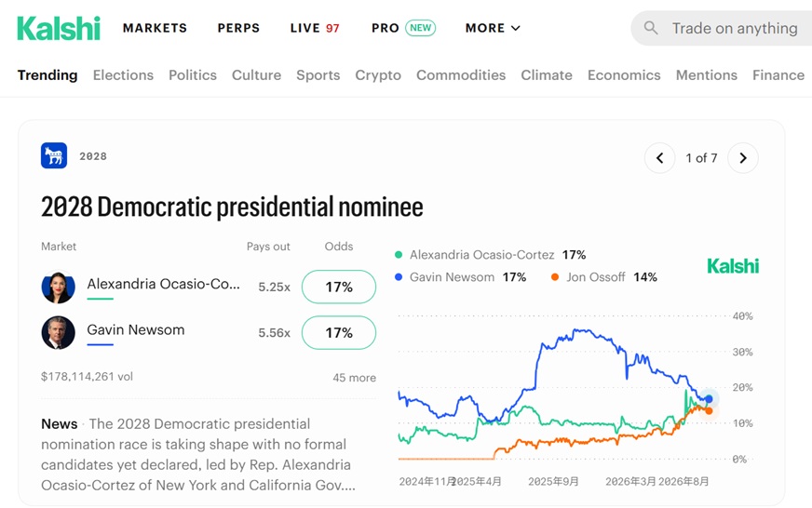Show the 45 more candidates
The width and height of the screenshot is (812, 508).
point(354,378)
